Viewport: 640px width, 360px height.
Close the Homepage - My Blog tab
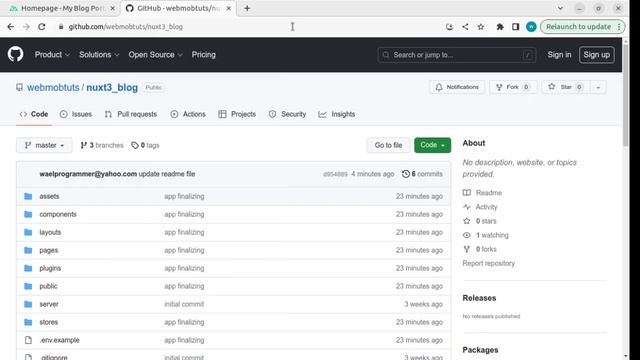pos(113,8)
